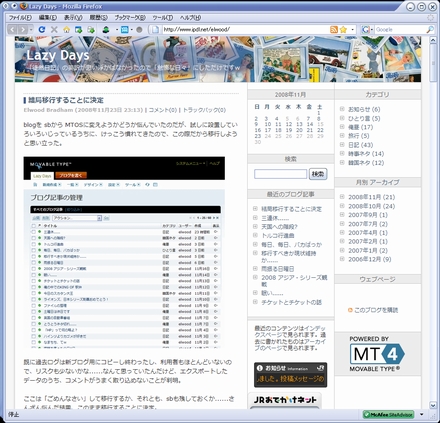Open dropdown arrow beside the blue square icon
The width and height of the screenshot is (440, 423).
point(132,30)
